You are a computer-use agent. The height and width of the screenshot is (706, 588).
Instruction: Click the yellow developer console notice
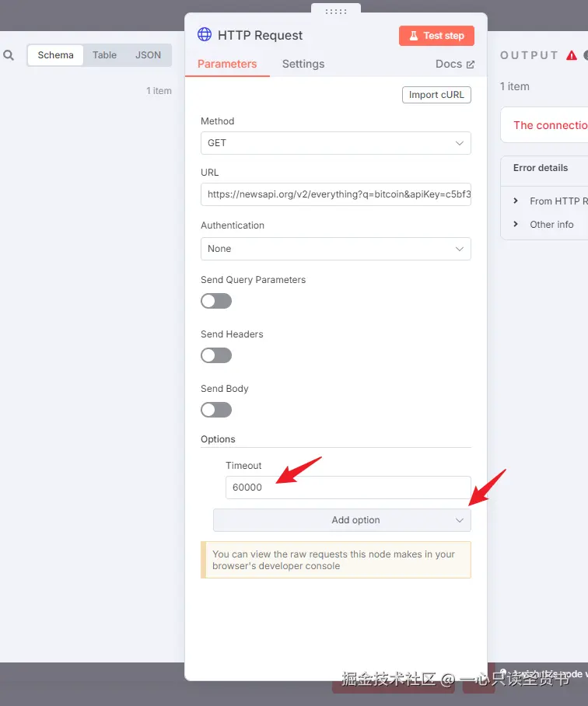336,560
